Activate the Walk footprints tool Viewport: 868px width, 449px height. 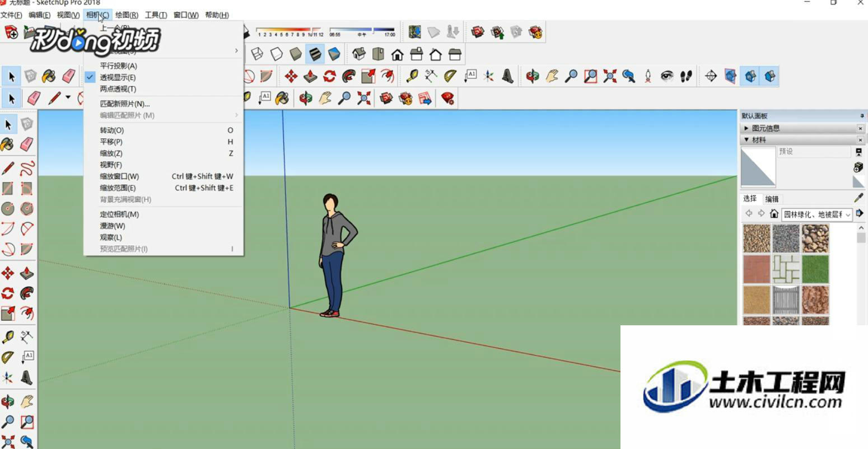(687, 76)
